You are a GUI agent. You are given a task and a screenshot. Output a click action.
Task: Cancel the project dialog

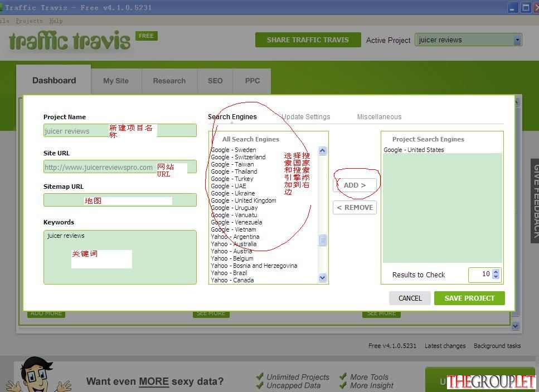(x=410, y=298)
